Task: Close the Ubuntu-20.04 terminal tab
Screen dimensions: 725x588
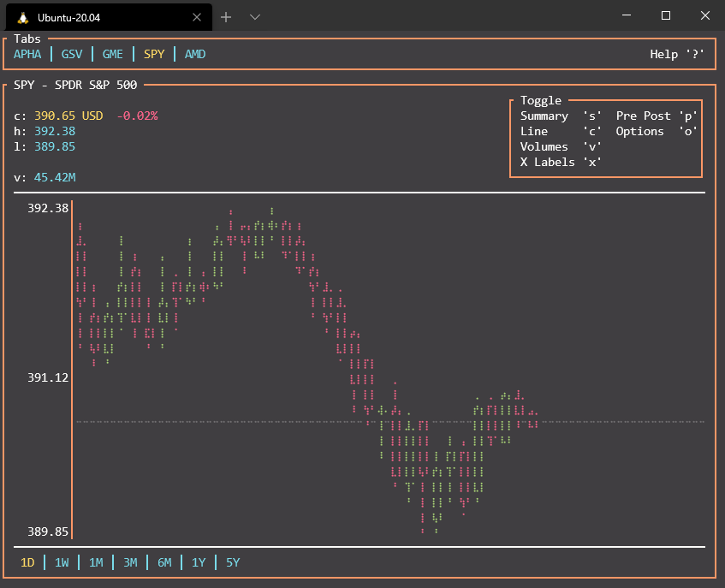Action: (197, 17)
